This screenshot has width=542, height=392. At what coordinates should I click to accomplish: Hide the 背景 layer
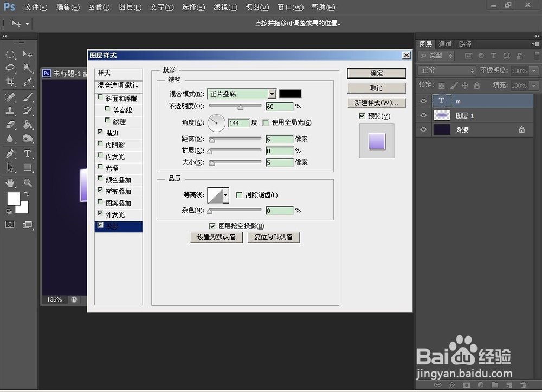tap(423, 129)
